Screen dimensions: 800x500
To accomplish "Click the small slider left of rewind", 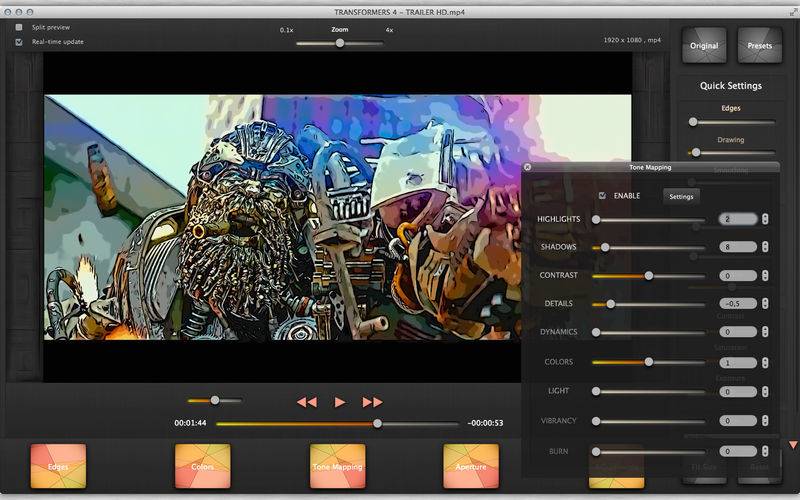I will coord(215,401).
